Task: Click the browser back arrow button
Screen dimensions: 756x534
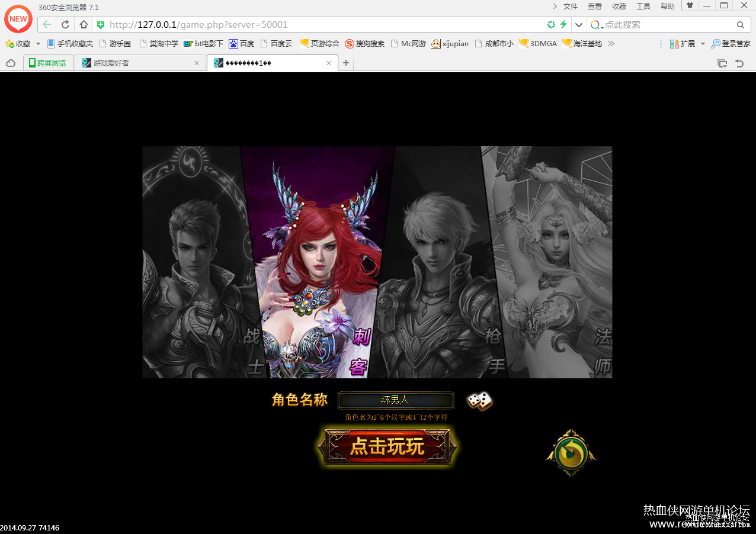Action: [47, 25]
